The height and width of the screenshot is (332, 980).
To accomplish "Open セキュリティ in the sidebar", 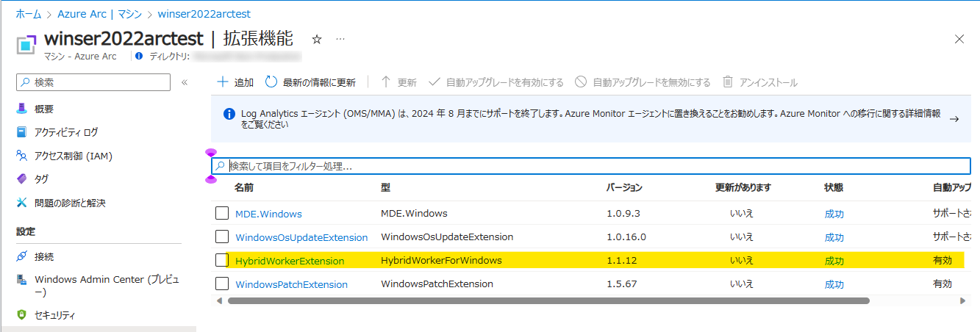I will (x=55, y=314).
